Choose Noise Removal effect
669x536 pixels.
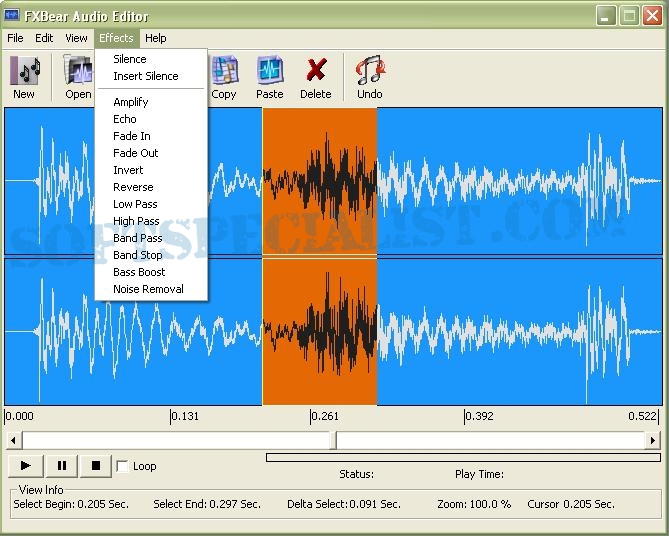[x=148, y=289]
